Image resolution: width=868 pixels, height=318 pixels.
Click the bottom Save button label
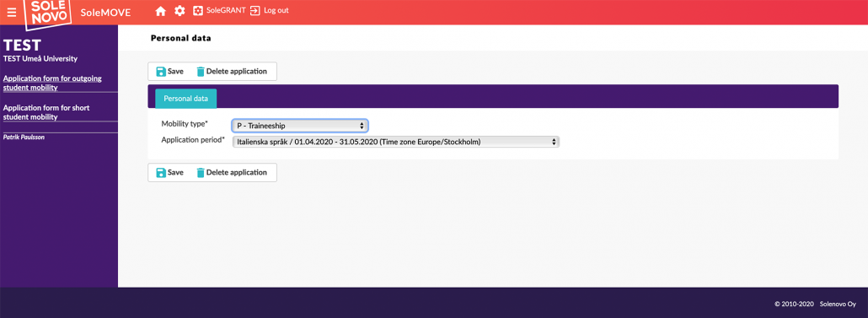pos(175,172)
